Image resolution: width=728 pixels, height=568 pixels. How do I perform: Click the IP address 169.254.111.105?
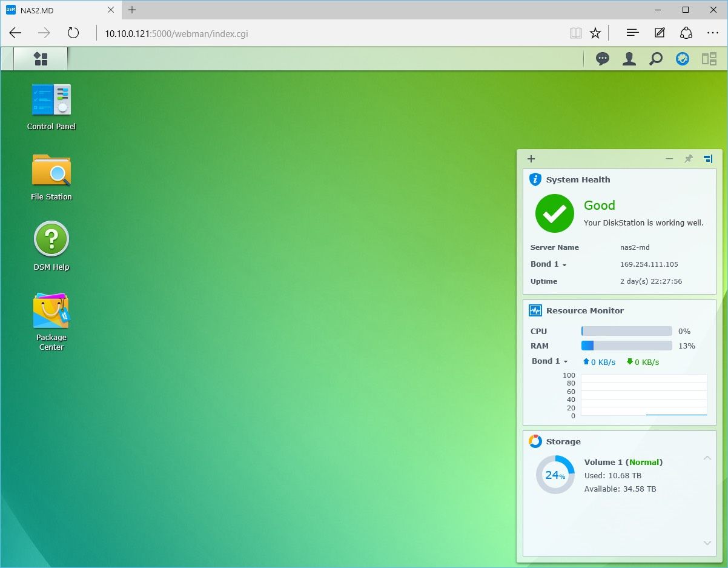coord(649,264)
